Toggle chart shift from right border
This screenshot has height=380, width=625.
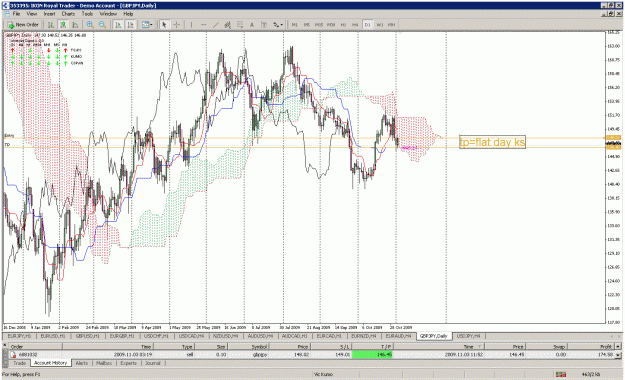[130, 25]
